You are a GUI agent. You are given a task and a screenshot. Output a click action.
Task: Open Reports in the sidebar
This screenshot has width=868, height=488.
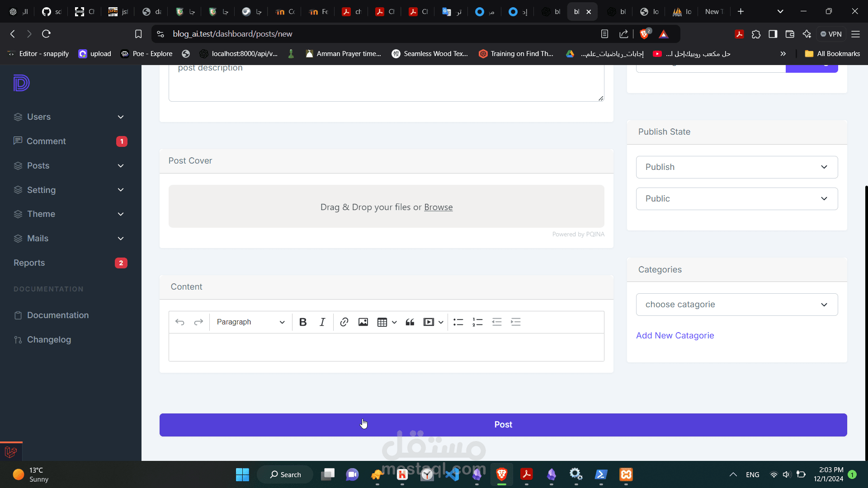pyautogui.click(x=29, y=263)
